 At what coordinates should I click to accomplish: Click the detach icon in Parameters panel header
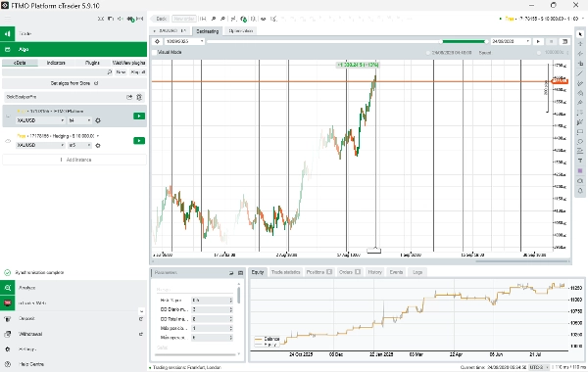pyautogui.click(x=231, y=273)
